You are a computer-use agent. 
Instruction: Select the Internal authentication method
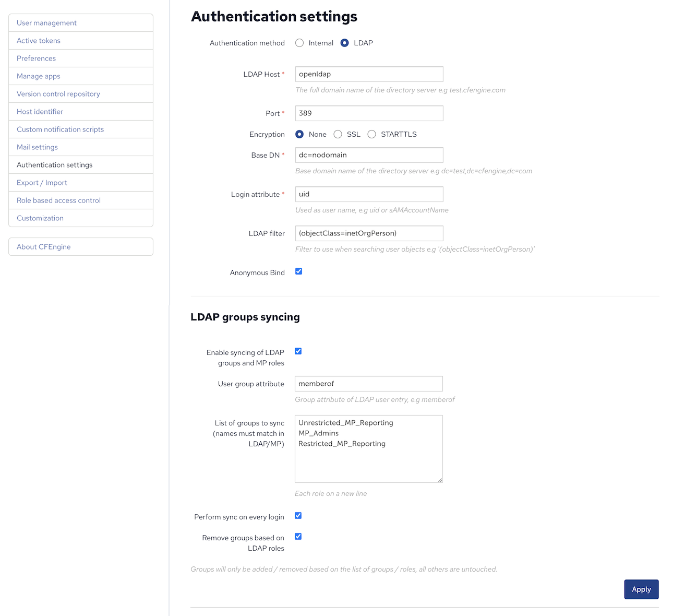[x=299, y=43]
